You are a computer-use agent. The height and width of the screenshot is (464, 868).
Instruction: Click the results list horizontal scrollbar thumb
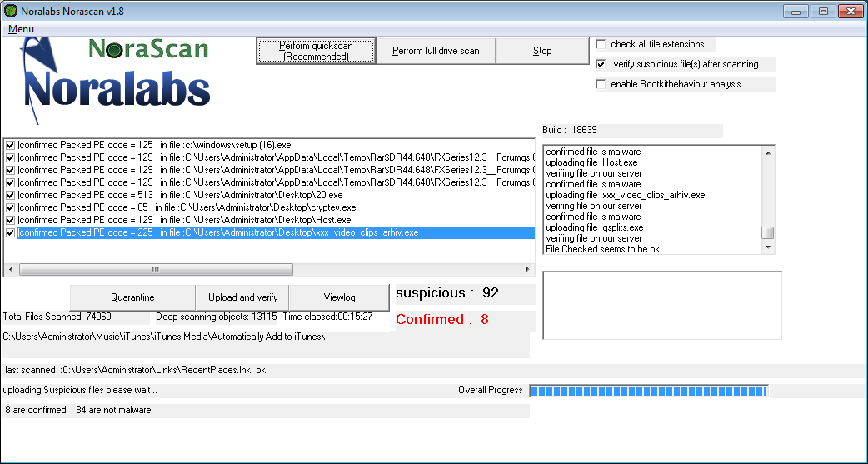[156, 270]
